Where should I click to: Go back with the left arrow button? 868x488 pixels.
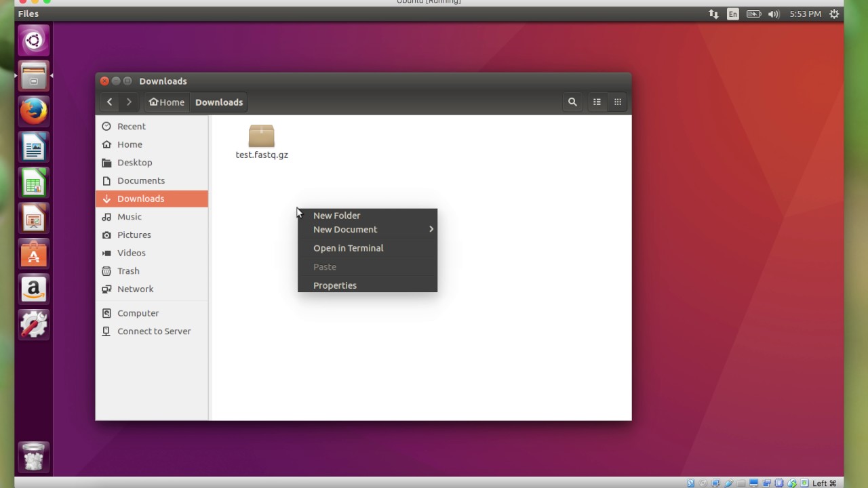(x=109, y=102)
